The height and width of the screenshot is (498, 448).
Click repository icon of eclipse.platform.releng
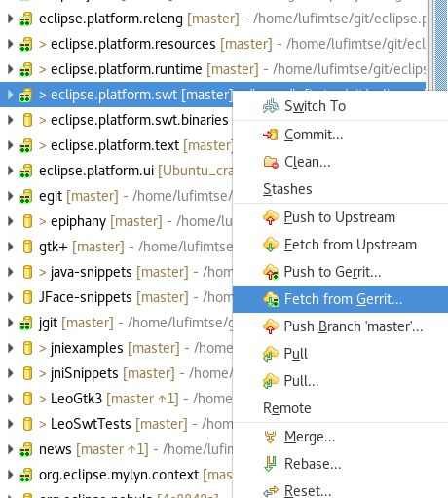coord(26,19)
